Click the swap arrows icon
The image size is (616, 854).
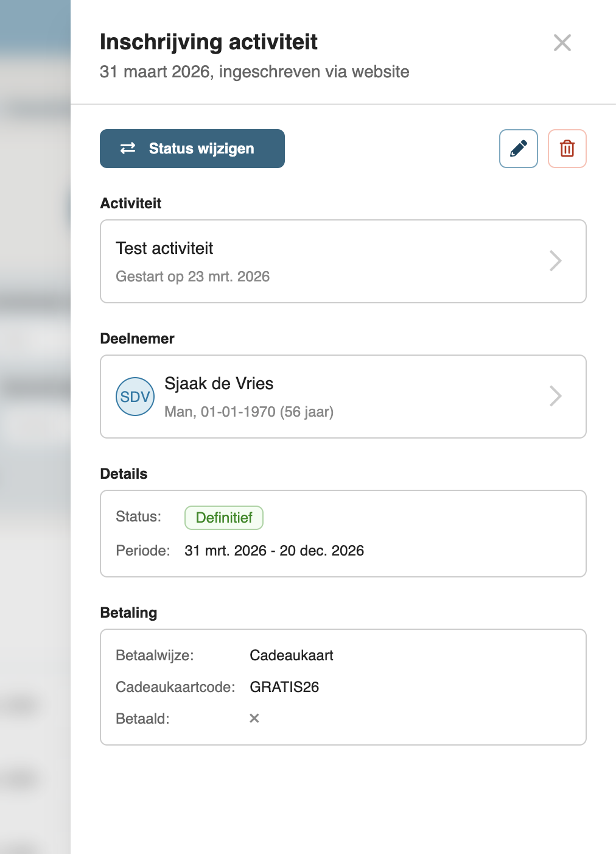[128, 149]
